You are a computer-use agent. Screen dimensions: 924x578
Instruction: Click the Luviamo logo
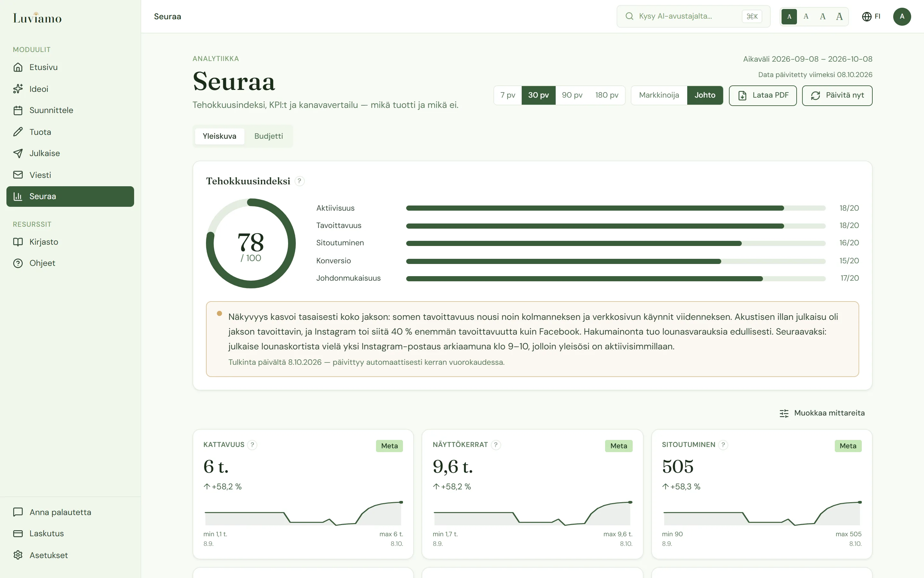pos(37,18)
